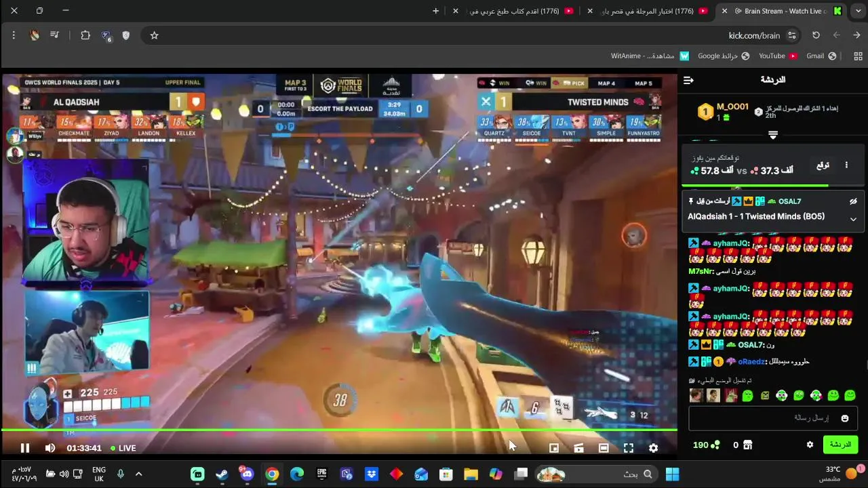Open prediction three-dot options menu
This screenshot has height=488, width=868.
(x=846, y=165)
